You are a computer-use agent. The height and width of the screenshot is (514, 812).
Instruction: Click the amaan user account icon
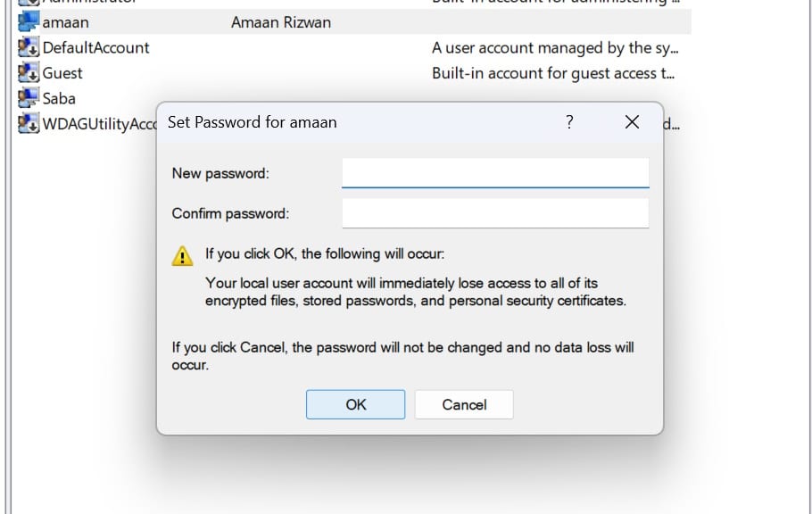(x=27, y=21)
